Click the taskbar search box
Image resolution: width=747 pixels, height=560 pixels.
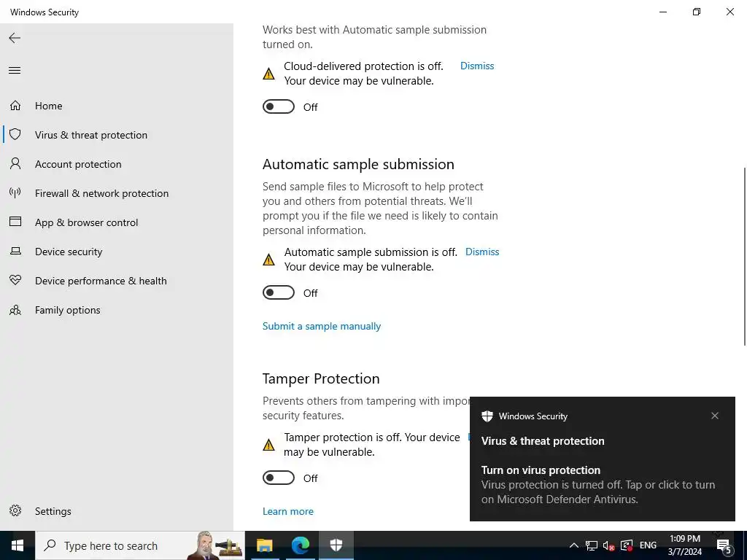tap(140, 545)
